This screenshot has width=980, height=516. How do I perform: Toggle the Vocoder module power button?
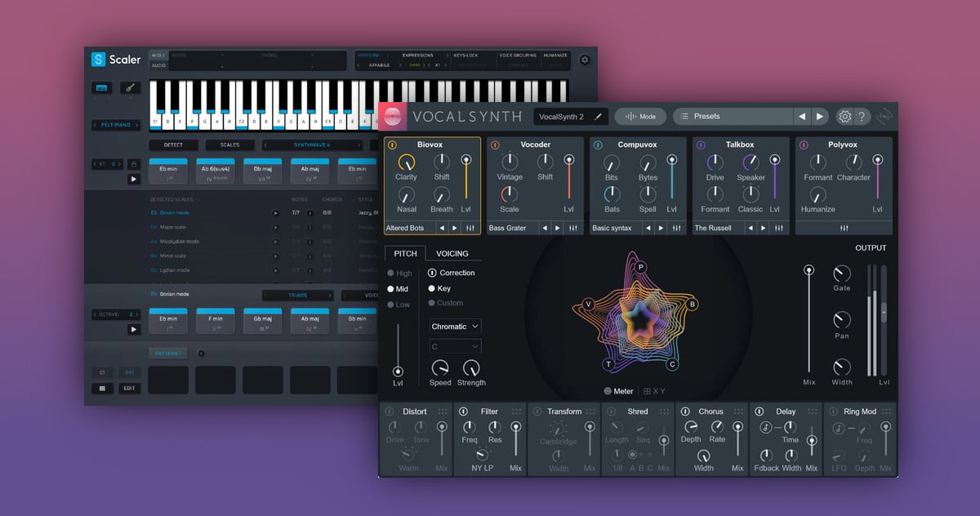coord(495,145)
